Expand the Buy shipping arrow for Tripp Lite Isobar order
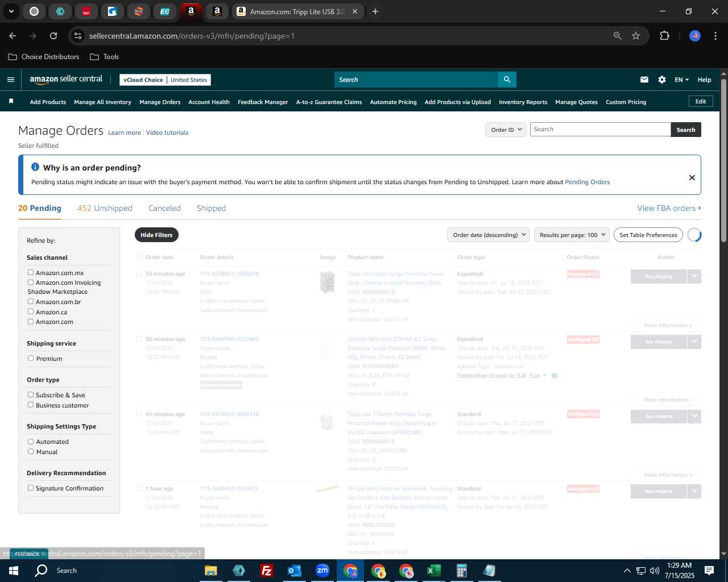The width and height of the screenshot is (728, 582). tap(694, 276)
